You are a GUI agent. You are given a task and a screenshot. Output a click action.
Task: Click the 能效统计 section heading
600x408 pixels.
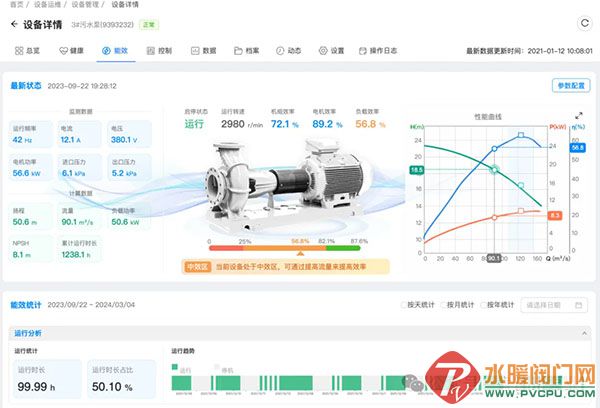pyautogui.click(x=26, y=305)
